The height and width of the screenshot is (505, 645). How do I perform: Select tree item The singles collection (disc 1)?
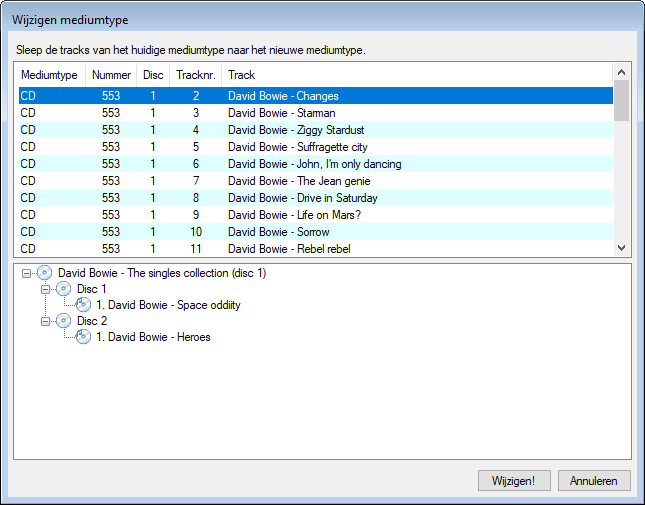click(x=162, y=273)
